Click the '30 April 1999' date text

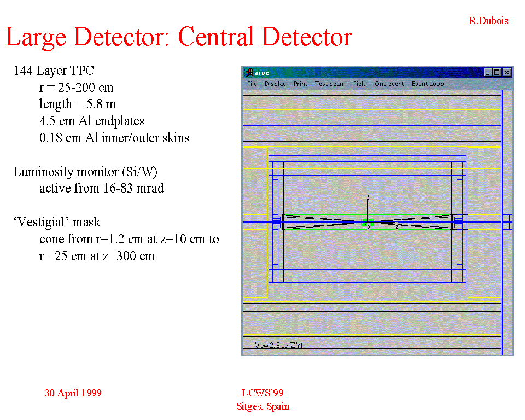(x=73, y=393)
